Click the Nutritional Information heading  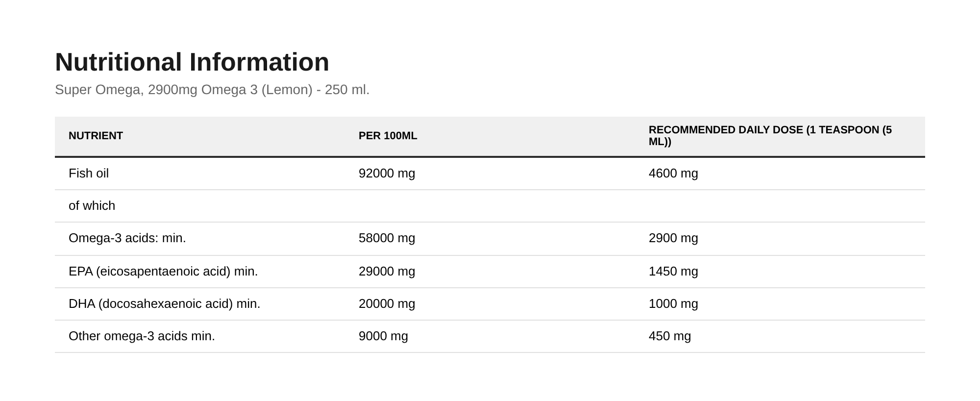(192, 62)
